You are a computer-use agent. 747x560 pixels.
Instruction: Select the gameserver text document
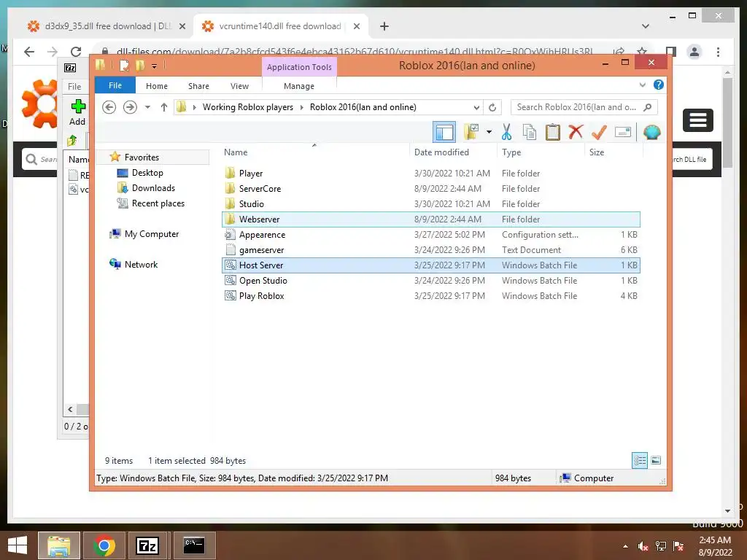coord(430,249)
